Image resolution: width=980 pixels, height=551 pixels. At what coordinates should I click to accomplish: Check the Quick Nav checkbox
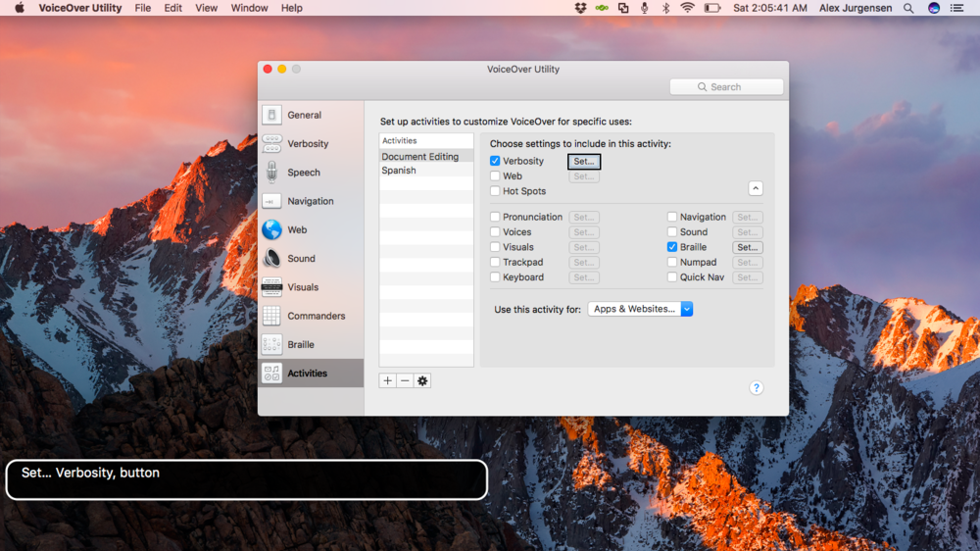[672, 277]
